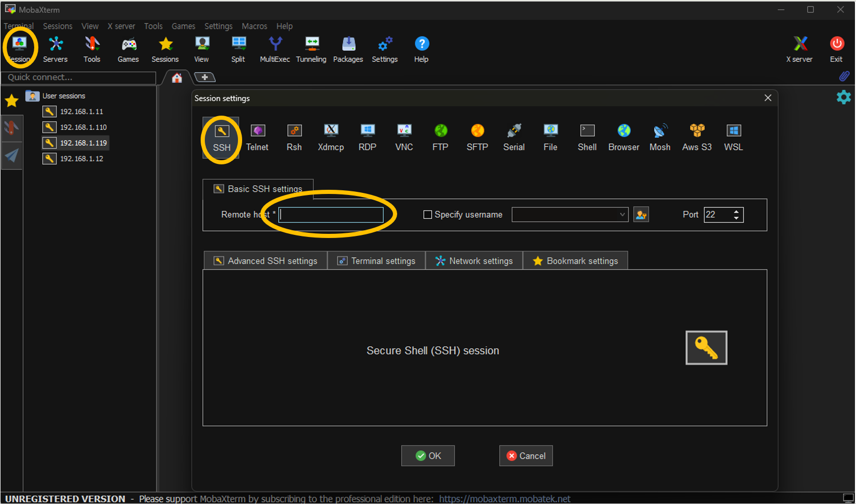Open the Macros menu

(255, 26)
